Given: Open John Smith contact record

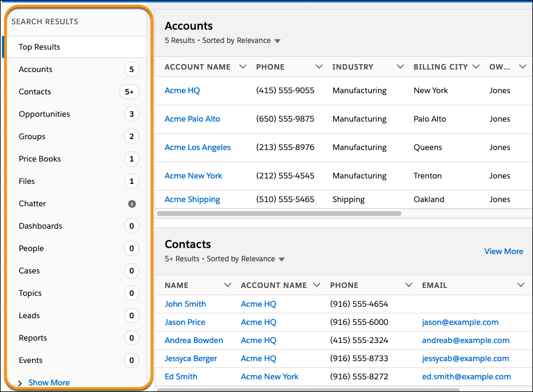Looking at the screenshot, I should click(x=185, y=304).
